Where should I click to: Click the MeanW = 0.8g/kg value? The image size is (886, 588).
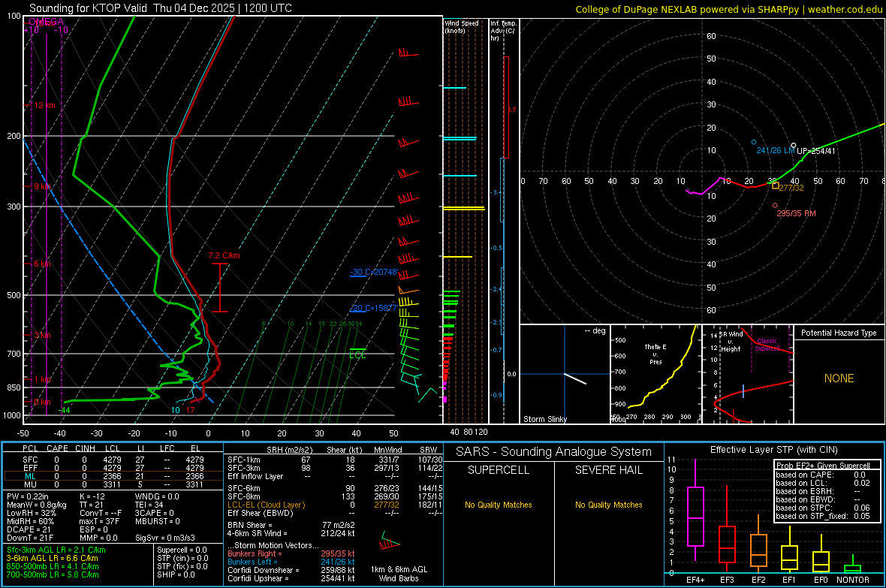tap(37, 505)
